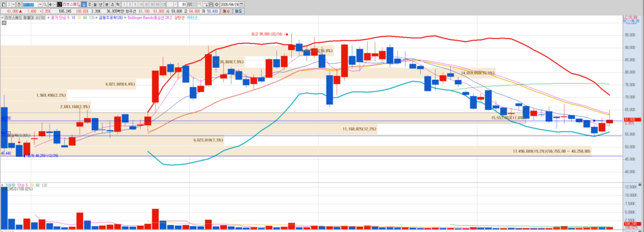Click the date field 2026/04/24

[229, 4]
